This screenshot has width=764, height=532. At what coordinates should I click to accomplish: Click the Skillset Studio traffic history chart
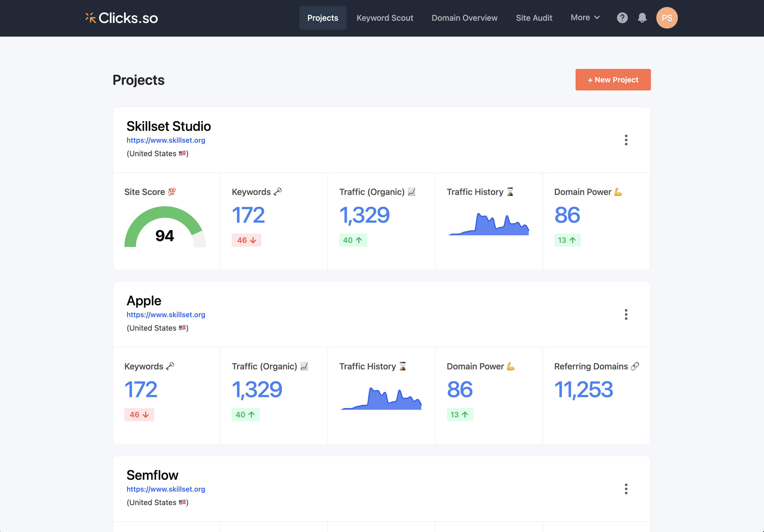pyautogui.click(x=489, y=224)
